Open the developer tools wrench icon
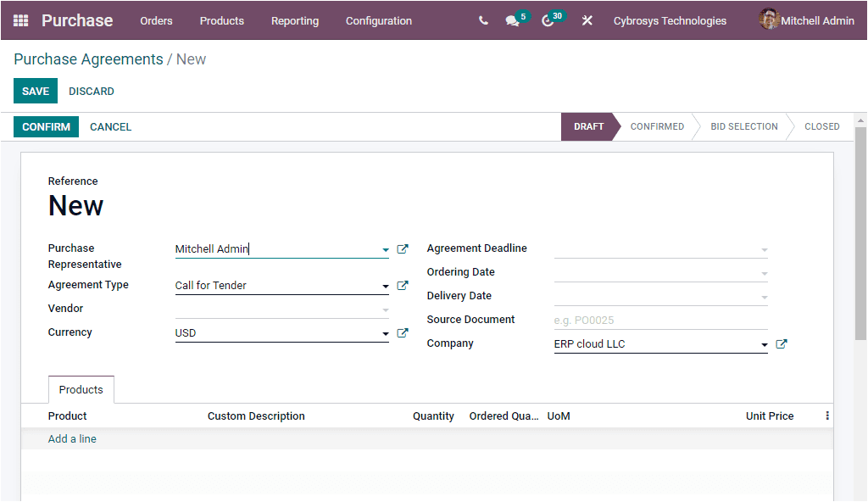868x502 pixels. point(587,20)
